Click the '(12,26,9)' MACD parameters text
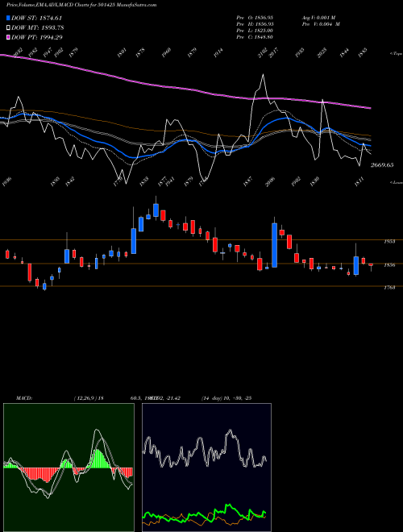 pos(85,398)
